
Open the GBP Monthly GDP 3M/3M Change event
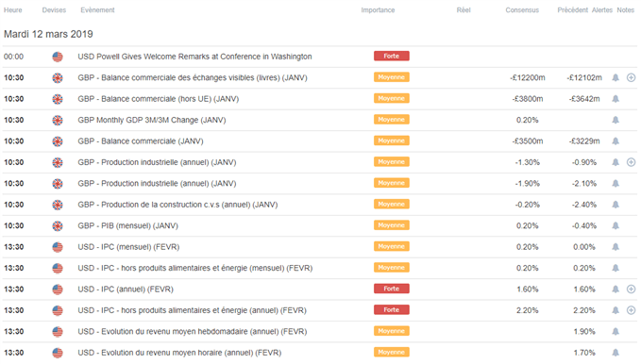152,120
